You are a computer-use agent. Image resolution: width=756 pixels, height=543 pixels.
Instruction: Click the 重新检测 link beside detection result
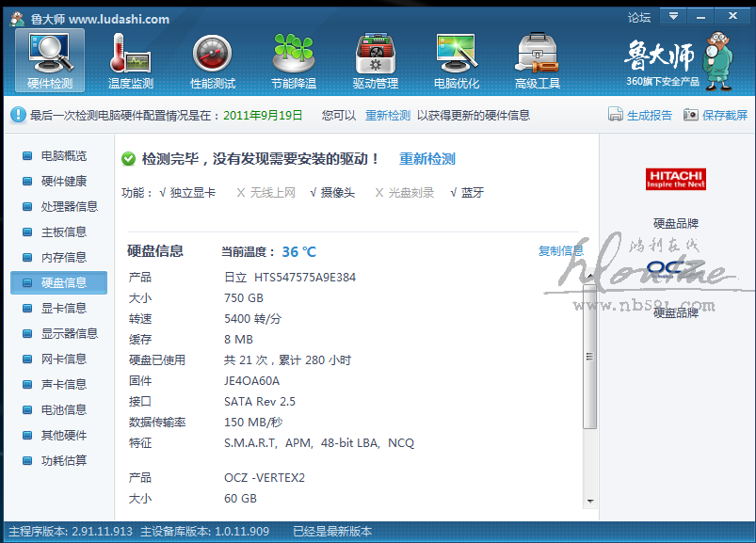[426, 159]
